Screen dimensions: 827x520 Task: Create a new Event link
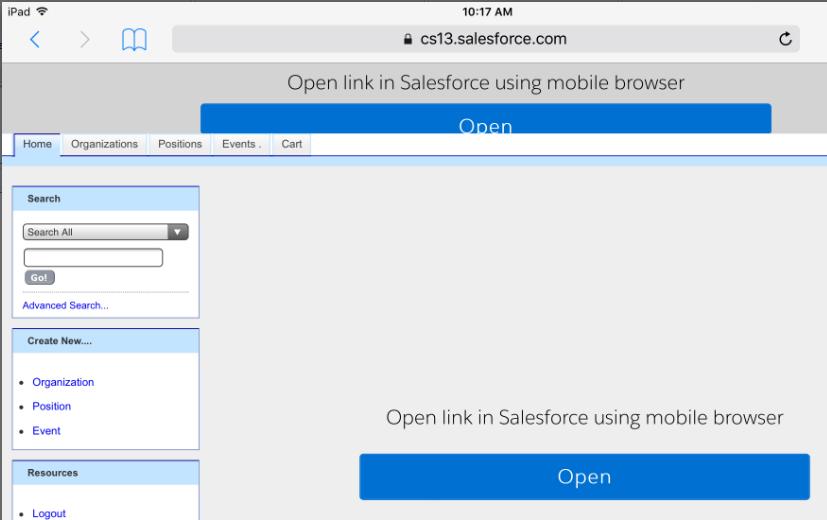[x=46, y=431]
